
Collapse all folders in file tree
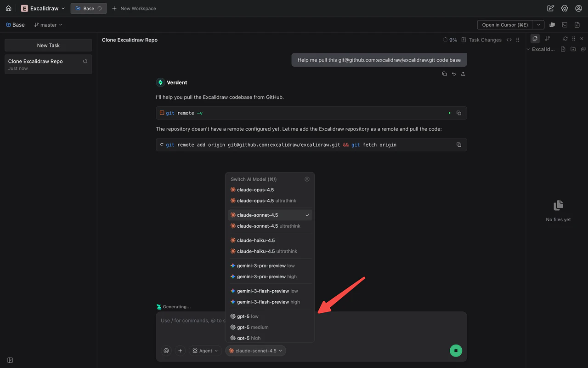click(x=583, y=49)
